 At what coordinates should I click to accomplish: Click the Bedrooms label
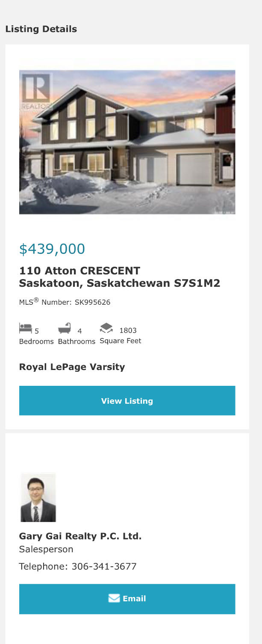[x=36, y=341]
